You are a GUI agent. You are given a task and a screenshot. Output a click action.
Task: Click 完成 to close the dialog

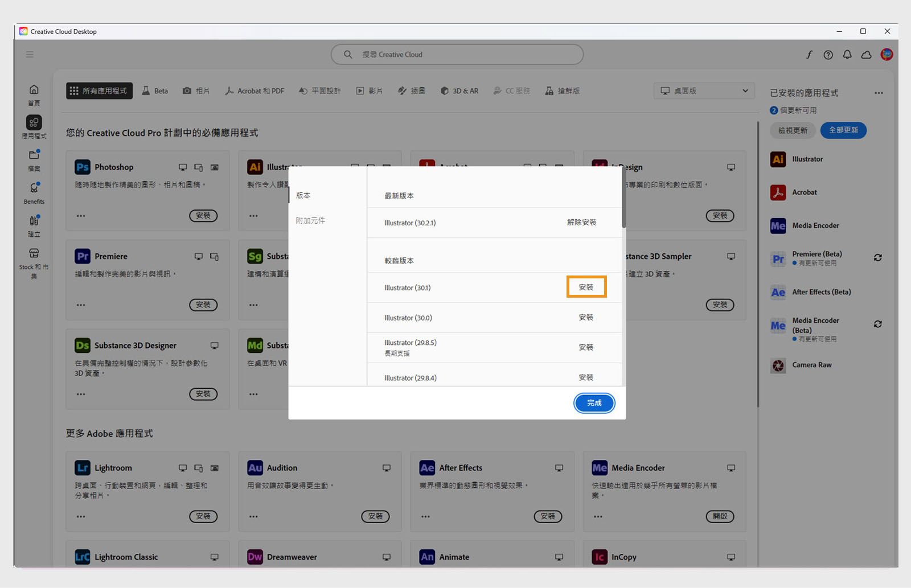(594, 403)
